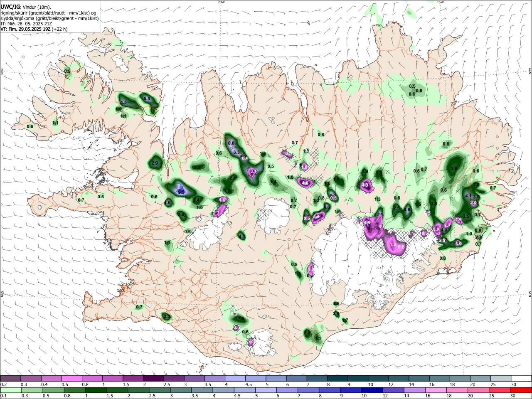Select the dark purple swatch labeled 2 in upper legend
Image resolution: width=532 pixels, height=399 pixels.
153,378
